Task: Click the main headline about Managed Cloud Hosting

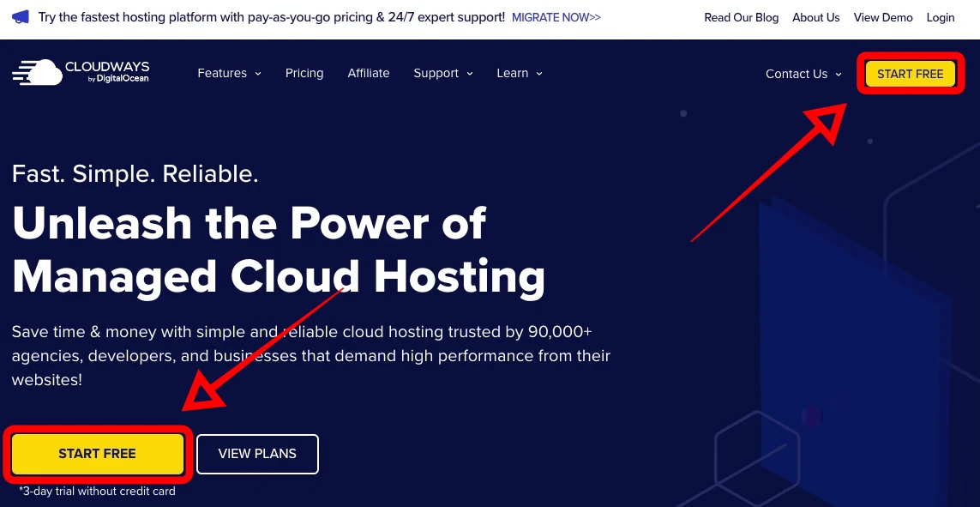Action: [279, 250]
